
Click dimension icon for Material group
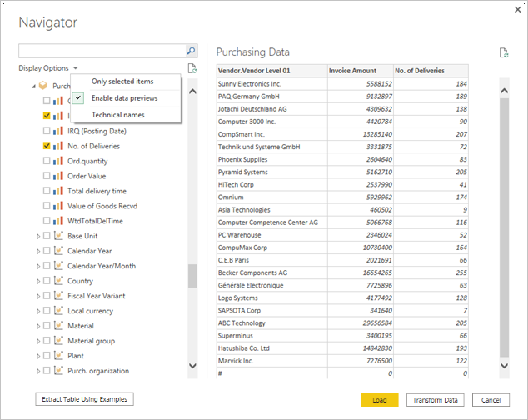58,341
